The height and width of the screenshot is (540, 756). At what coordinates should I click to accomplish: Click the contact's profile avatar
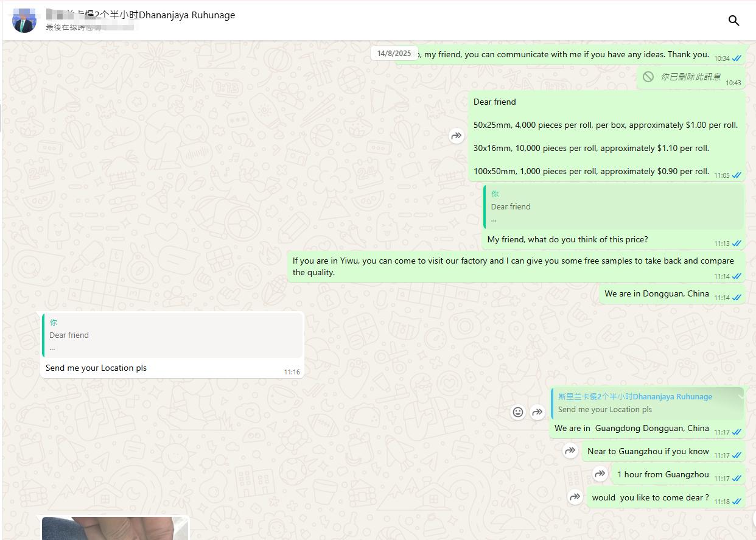[x=24, y=21]
